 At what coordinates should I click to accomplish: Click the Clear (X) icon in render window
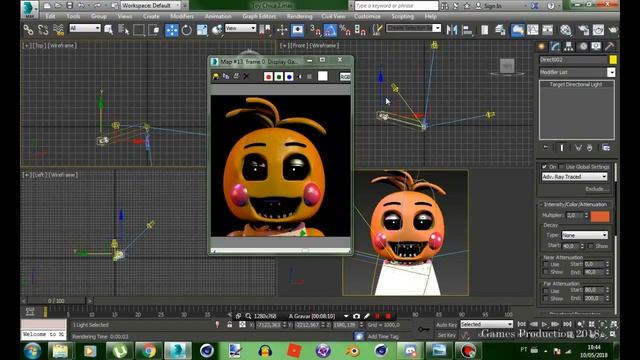[246, 76]
